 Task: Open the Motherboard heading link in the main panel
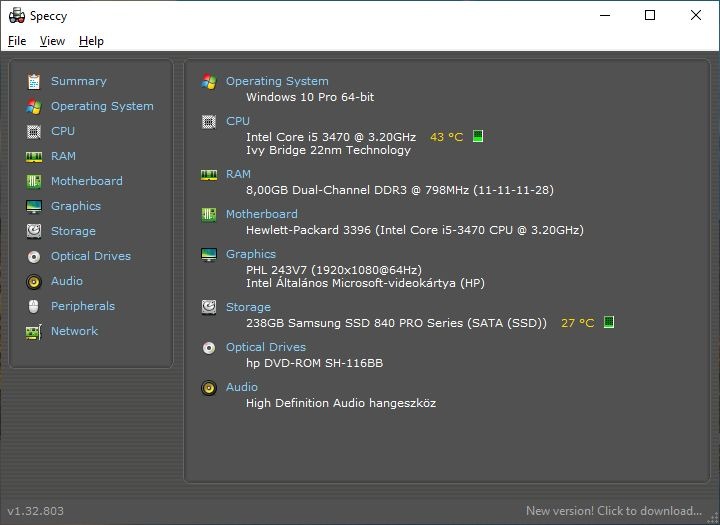point(262,215)
